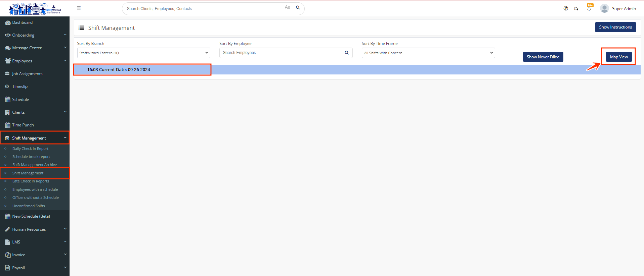The height and width of the screenshot is (276, 644).
Task: Click the Map View button
Action: tap(618, 57)
